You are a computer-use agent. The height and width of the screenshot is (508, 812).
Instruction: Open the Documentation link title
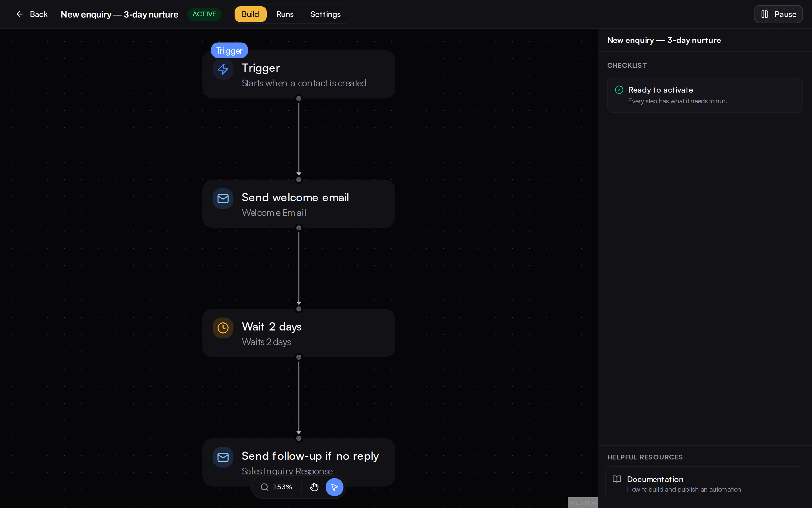pyautogui.click(x=655, y=479)
